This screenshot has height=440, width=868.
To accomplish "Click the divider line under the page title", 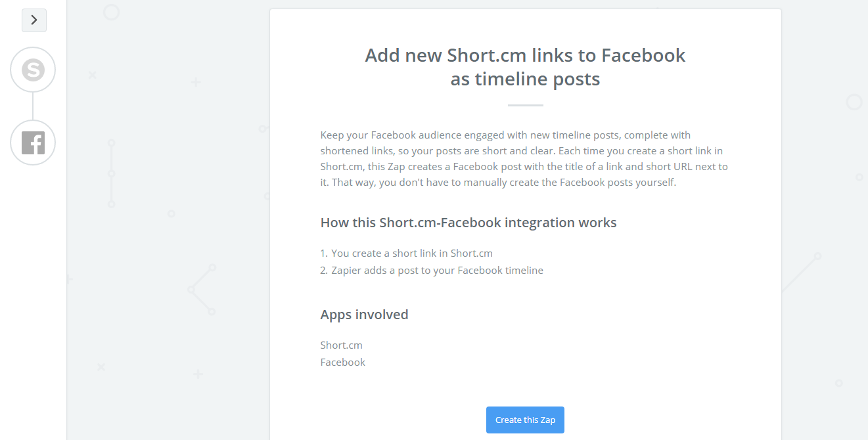I will [x=525, y=104].
